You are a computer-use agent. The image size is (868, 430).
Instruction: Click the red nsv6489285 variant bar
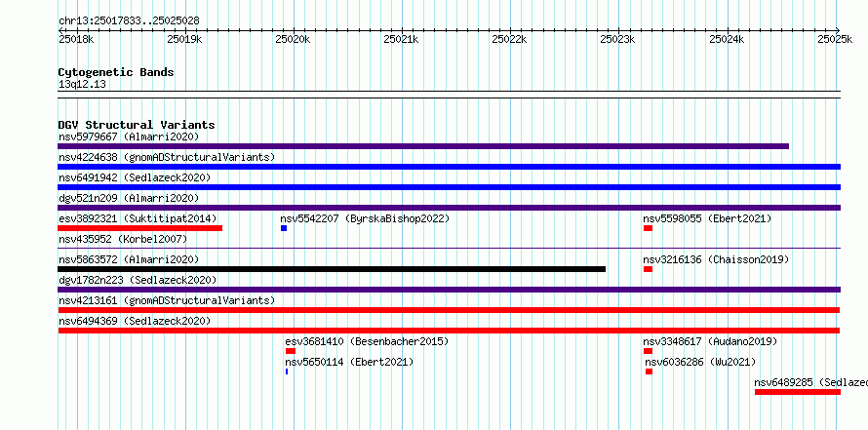pyautogui.click(x=798, y=392)
